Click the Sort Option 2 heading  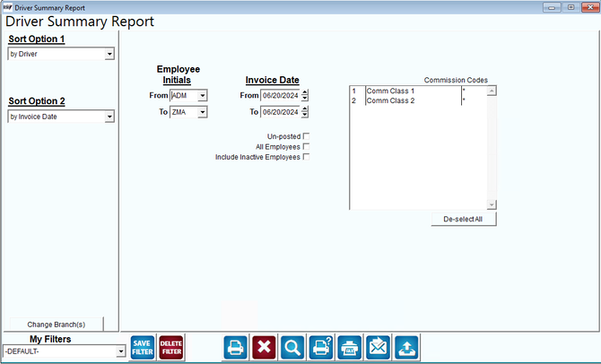point(37,101)
